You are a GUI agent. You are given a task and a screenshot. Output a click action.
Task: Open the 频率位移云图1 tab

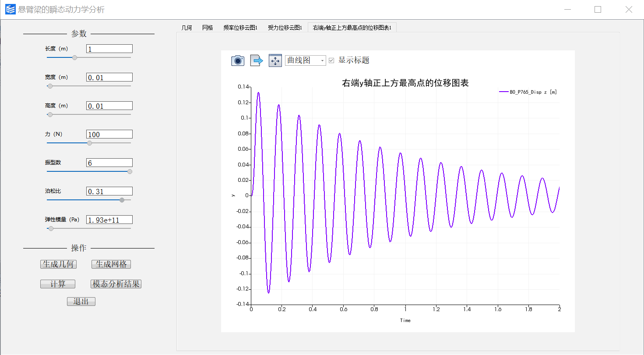pyautogui.click(x=240, y=28)
